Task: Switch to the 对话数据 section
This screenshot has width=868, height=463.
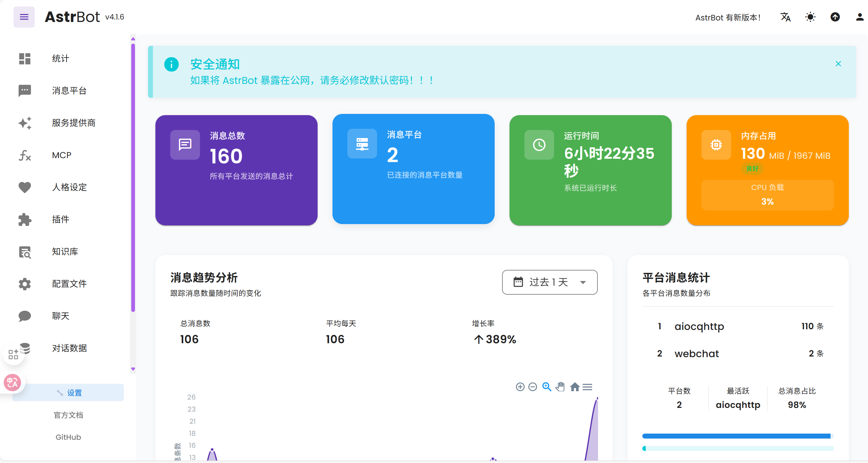Action: coord(69,348)
